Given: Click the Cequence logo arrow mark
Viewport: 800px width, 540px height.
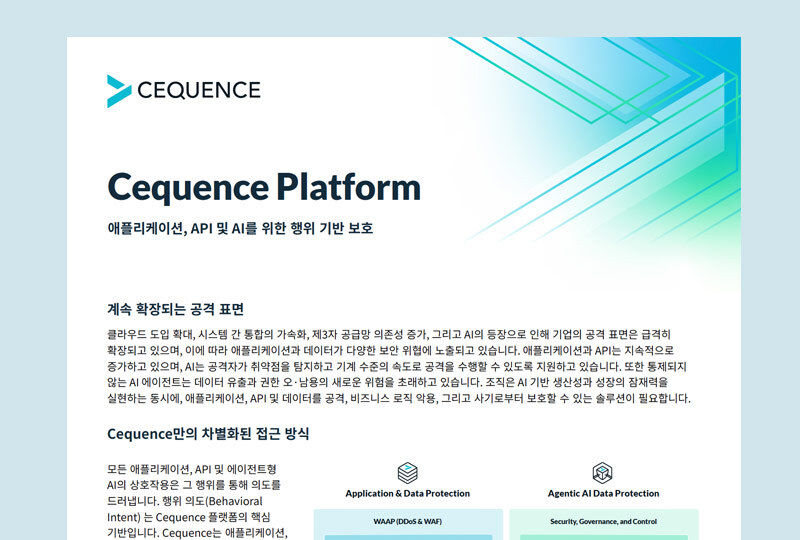Looking at the screenshot, I should [x=118, y=91].
